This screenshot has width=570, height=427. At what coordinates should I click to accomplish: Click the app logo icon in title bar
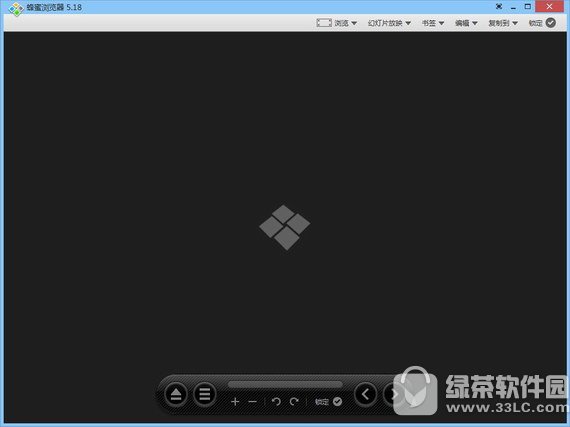click(16, 9)
